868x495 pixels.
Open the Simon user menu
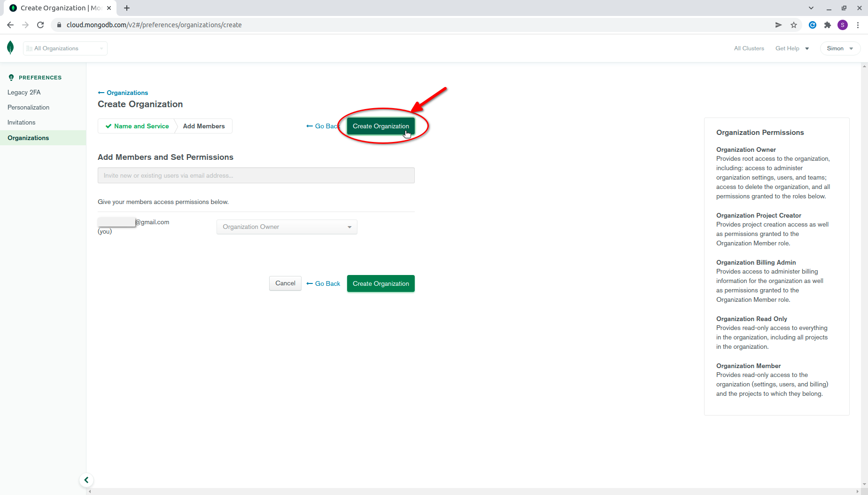coord(840,48)
